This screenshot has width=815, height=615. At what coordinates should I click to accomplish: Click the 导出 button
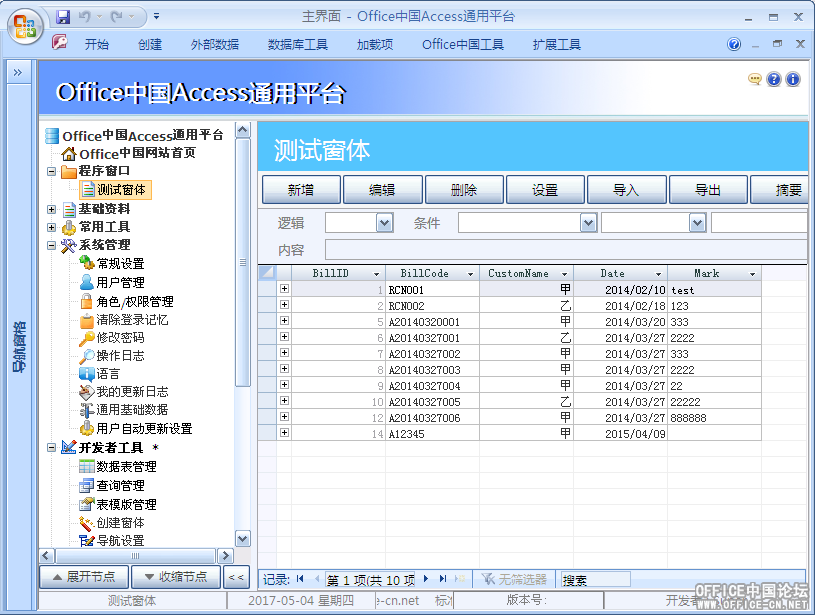pyautogui.click(x=708, y=190)
